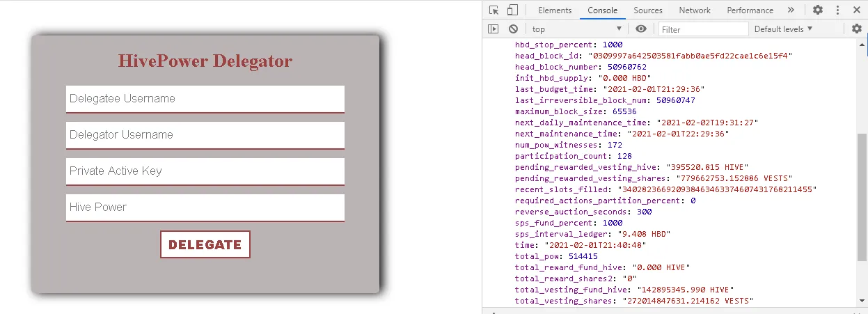The height and width of the screenshot is (314, 868).
Task: Focus the console Filter field
Action: pos(703,29)
